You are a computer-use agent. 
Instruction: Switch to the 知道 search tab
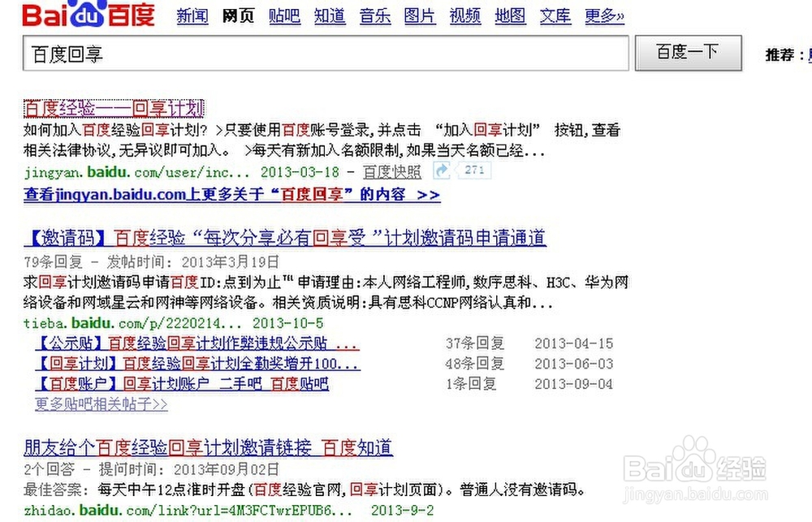330,15
